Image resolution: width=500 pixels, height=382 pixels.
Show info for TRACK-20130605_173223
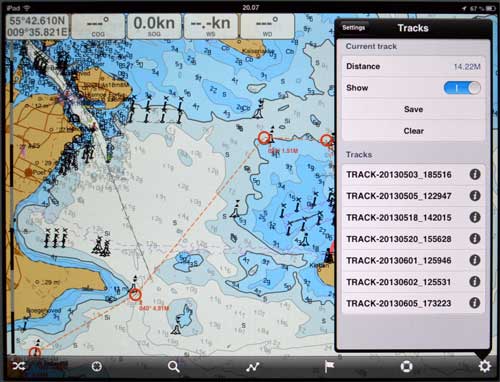click(475, 303)
